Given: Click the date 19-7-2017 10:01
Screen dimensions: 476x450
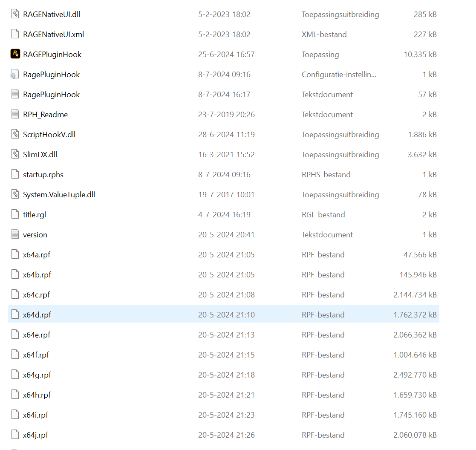Looking at the screenshot, I should pyautogui.click(x=226, y=195).
